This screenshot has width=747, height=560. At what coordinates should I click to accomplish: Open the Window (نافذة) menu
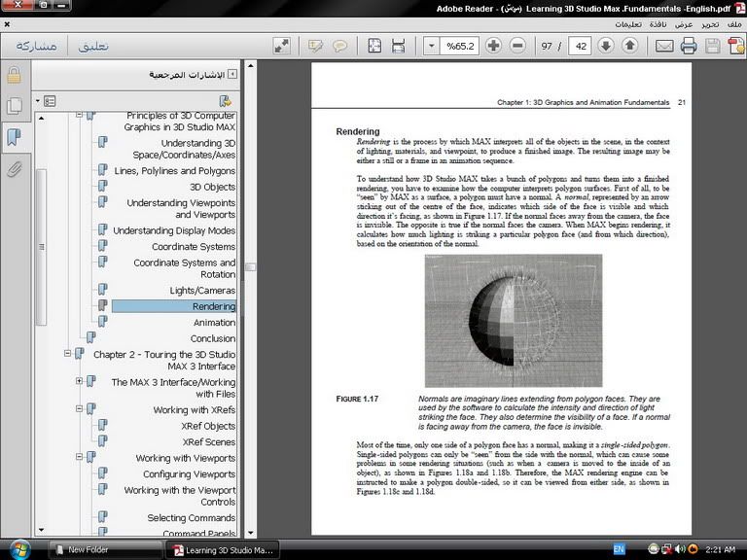pyautogui.click(x=658, y=24)
